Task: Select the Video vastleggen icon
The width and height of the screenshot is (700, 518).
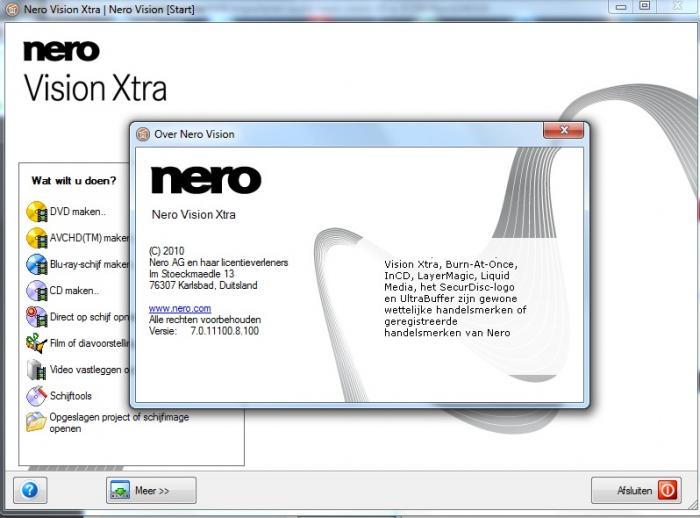Action: click(37, 370)
